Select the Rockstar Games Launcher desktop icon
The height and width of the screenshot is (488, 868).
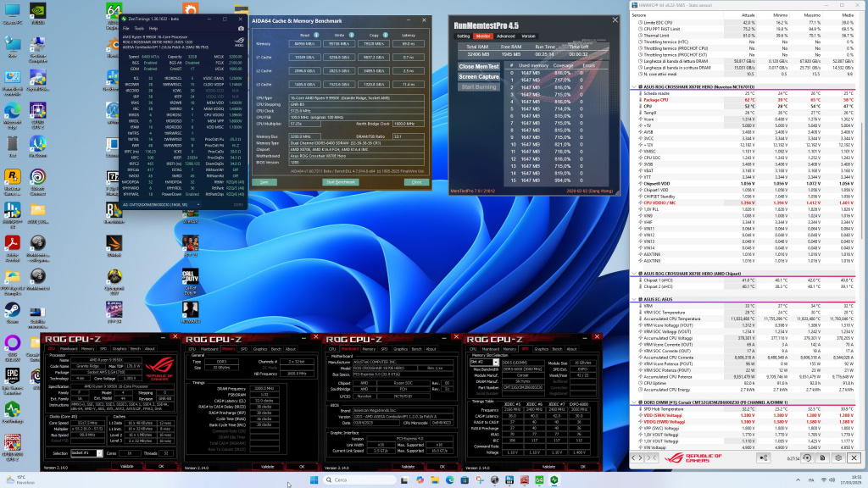coord(12,181)
